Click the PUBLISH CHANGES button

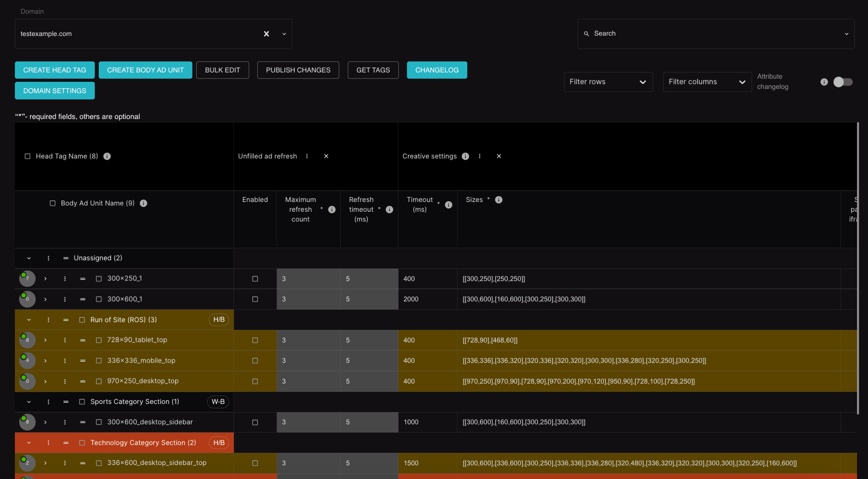point(298,70)
